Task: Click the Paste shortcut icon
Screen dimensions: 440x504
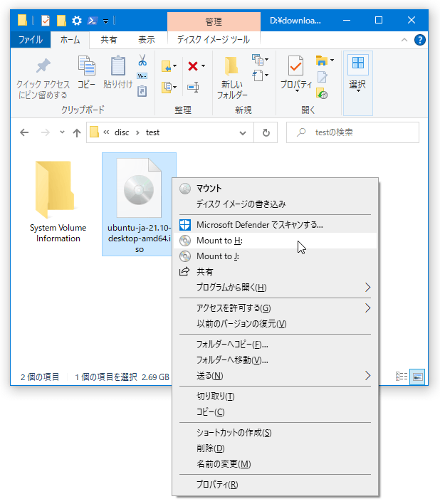Action: coord(142,91)
